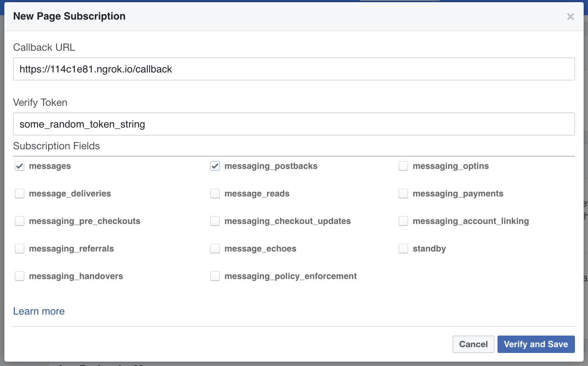
Task: Tick the messaging_checkout_updates checkbox
Action: [215, 221]
